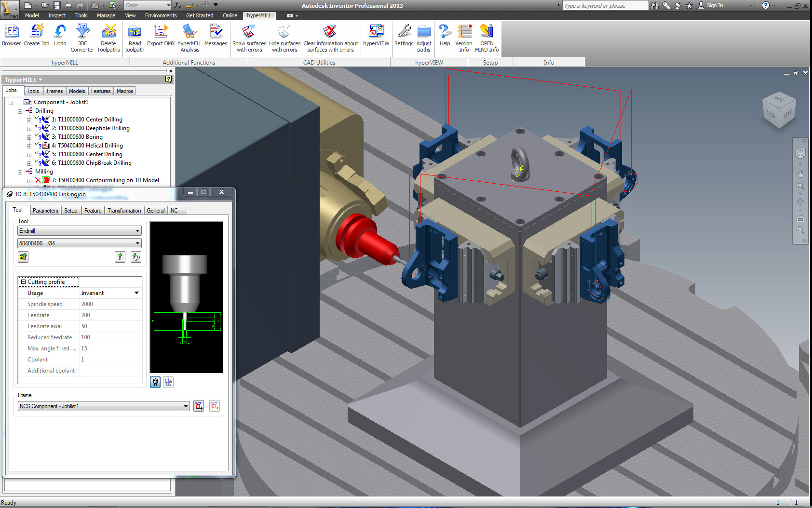Collapse the Cutting profile section

tap(23, 282)
